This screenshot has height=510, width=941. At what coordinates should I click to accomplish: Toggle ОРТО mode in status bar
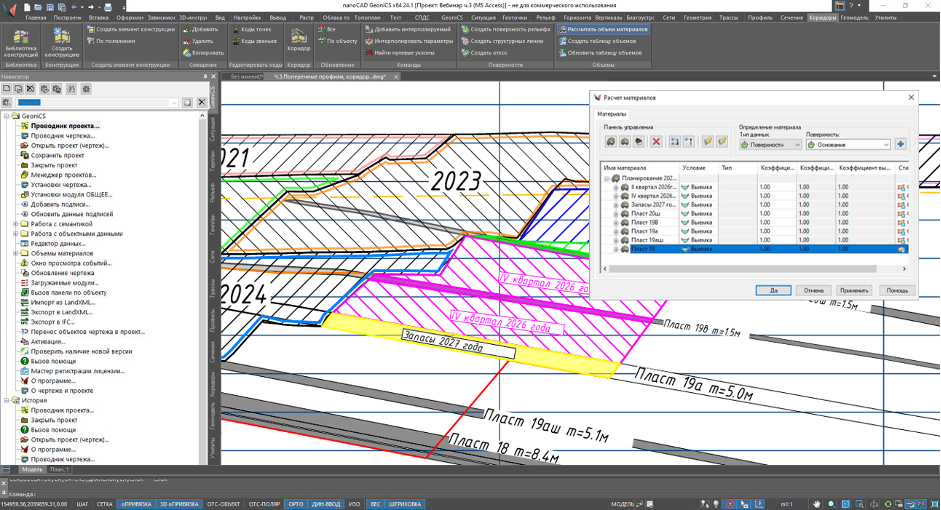coord(295,503)
